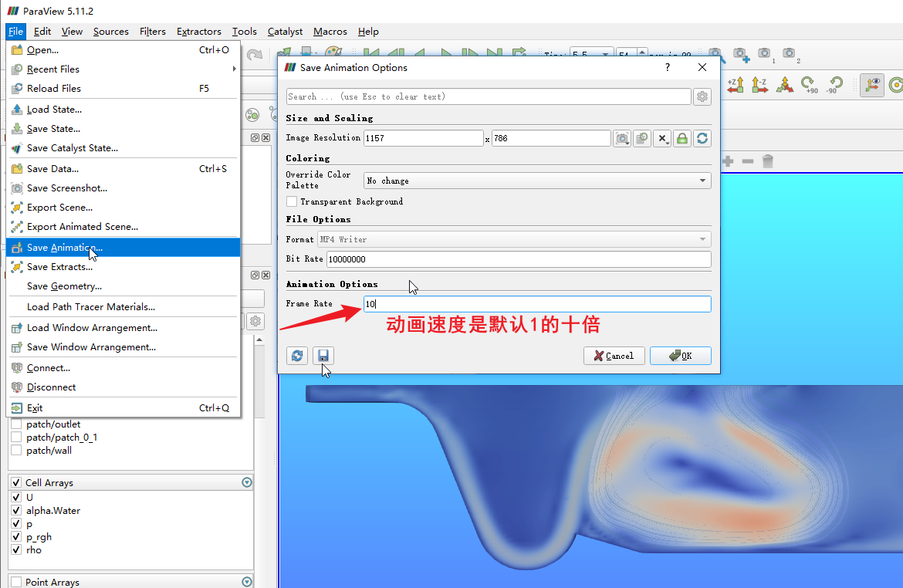Enable Transparent Background checkbox
The width and height of the screenshot is (903, 588).
pyautogui.click(x=292, y=201)
